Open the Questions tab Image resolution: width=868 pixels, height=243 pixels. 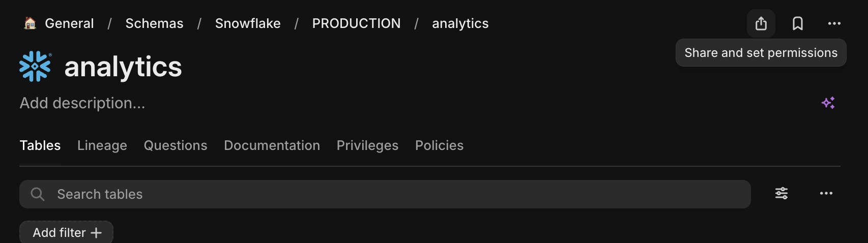coord(176,145)
